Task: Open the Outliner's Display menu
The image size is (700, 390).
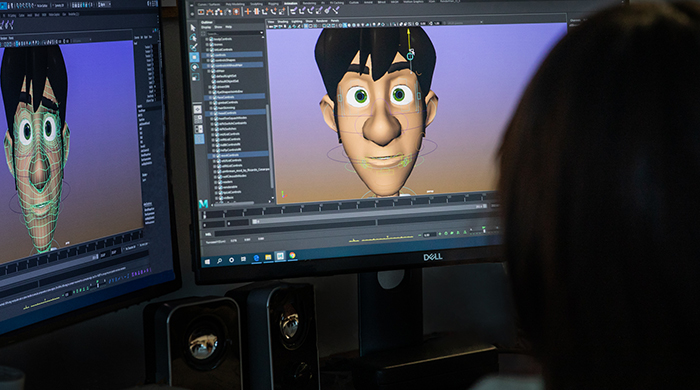Action: (206, 27)
